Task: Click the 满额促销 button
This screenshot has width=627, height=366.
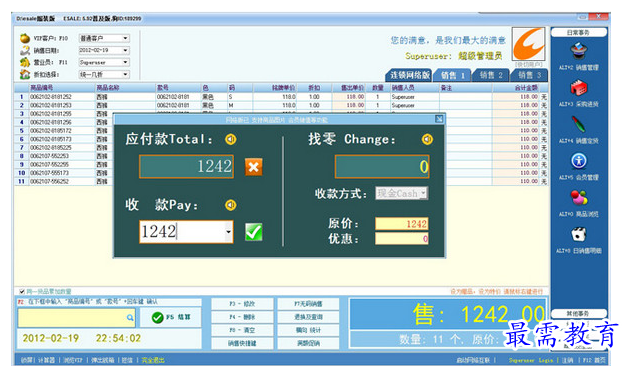Action: pyautogui.click(x=308, y=343)
